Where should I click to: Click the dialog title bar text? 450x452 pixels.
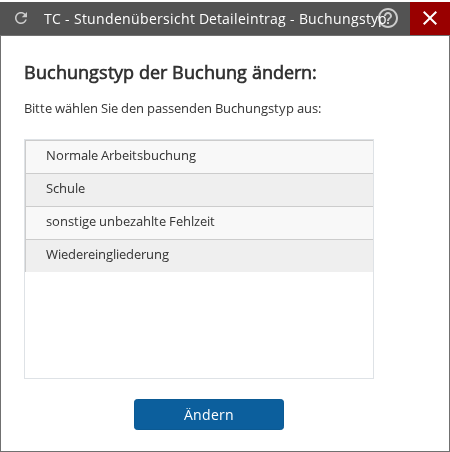pos(217,19)
